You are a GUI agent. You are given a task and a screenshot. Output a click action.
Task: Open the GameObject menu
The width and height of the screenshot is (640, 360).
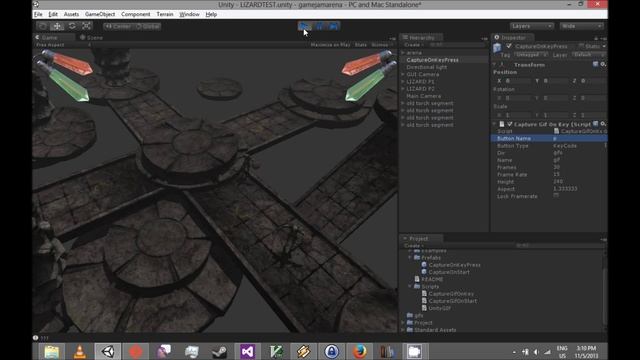point(100,14)
